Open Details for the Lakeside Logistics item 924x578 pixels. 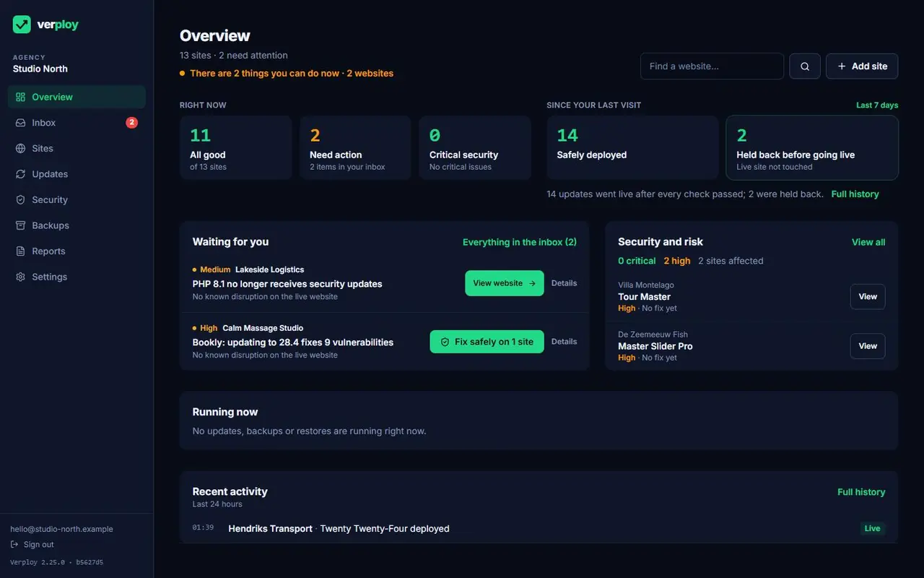click(564, 283)
